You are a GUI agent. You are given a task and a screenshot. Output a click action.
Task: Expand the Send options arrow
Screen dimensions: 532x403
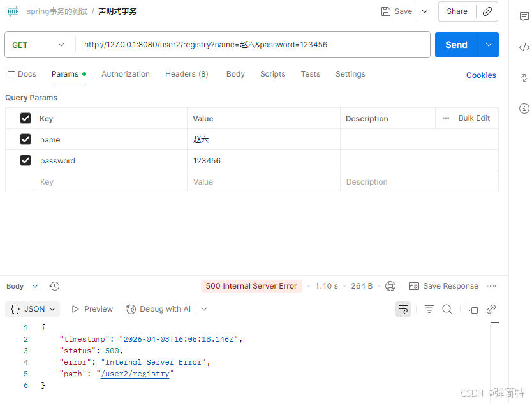click(x=489, y=45)
